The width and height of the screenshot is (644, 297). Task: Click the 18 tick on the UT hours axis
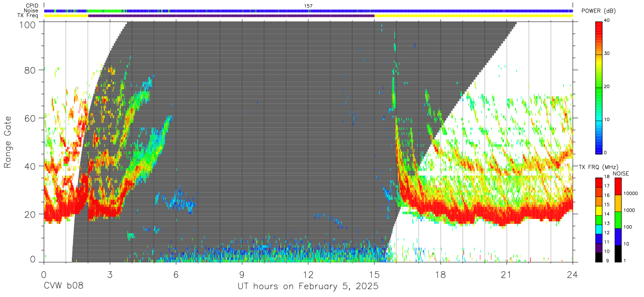click(441, 274)
